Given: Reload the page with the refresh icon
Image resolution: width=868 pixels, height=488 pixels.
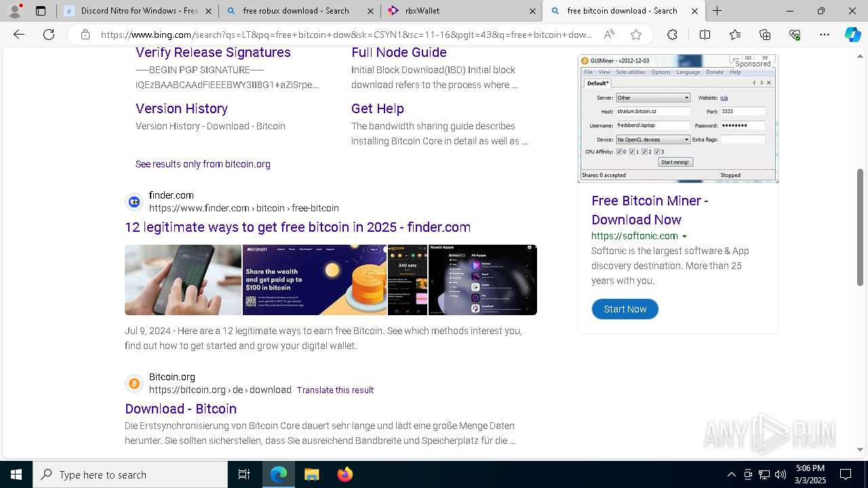Looking at the screenshot, I should point(49,35).
